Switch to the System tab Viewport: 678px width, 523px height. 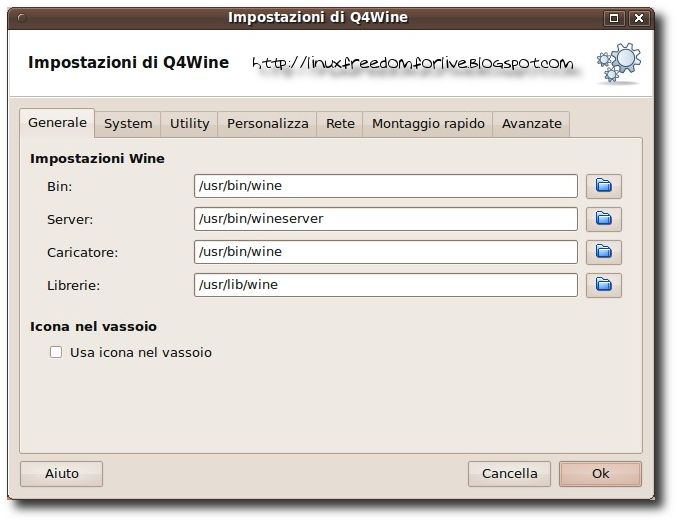[x=128, y=124]
